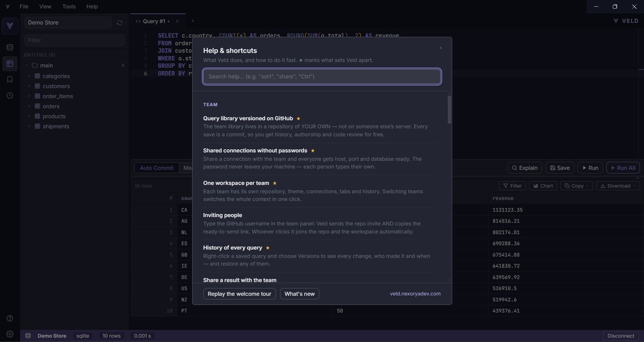The image size is (644, 342).
Task: Click the customers table icon
Action: 37,86
